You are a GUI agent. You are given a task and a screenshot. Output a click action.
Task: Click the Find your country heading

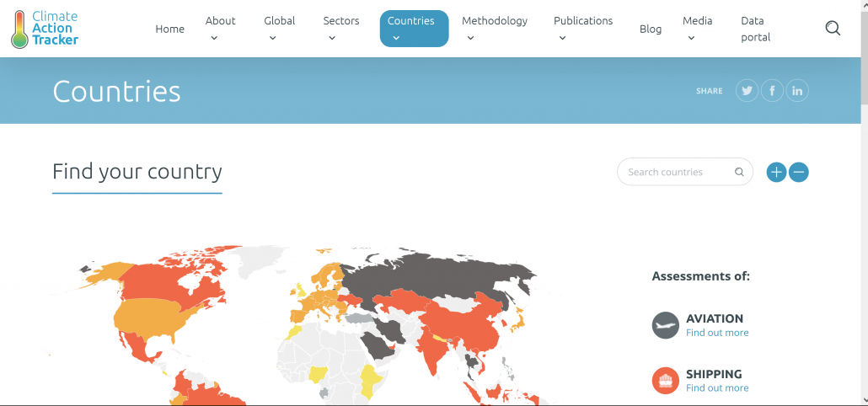click(x=137, y=172)
